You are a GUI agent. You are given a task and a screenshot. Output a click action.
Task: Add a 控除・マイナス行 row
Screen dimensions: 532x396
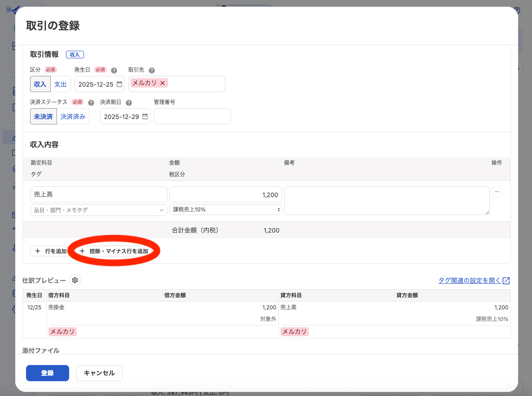(x=114, y=251)
